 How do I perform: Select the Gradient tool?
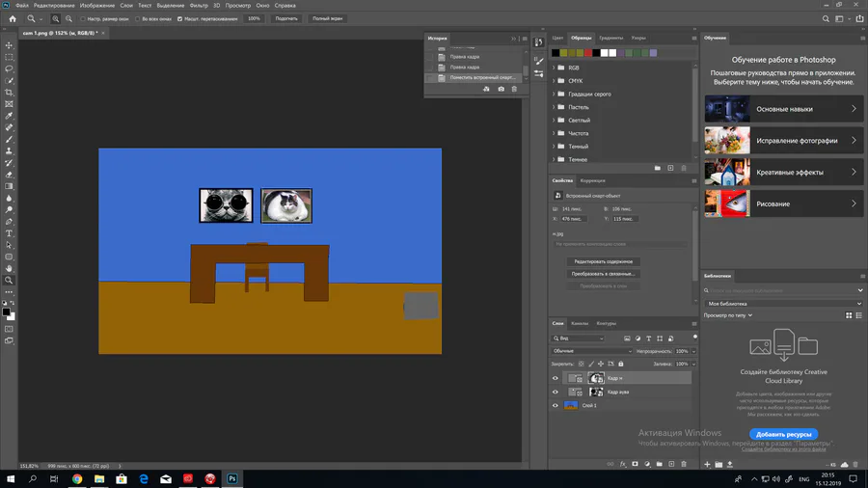(x=9, y=186)
